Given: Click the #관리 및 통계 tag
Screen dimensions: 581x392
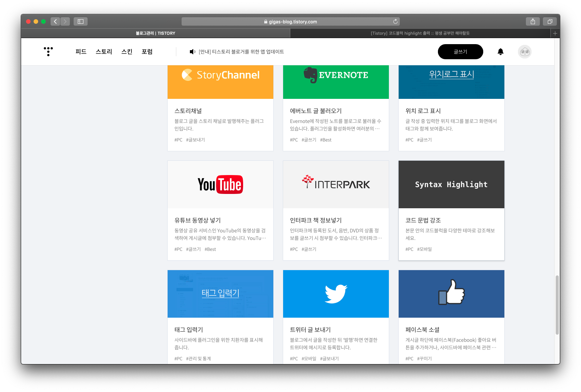Looking at the screenshot, I should pos(199,359).
